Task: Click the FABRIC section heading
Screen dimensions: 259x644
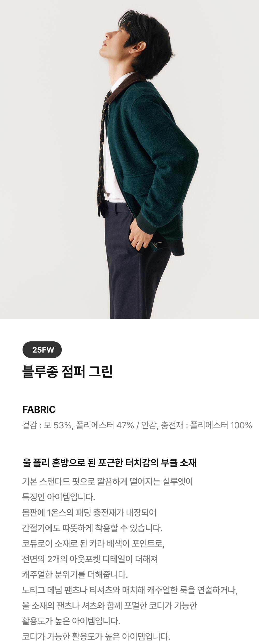Action: (39, 409)
